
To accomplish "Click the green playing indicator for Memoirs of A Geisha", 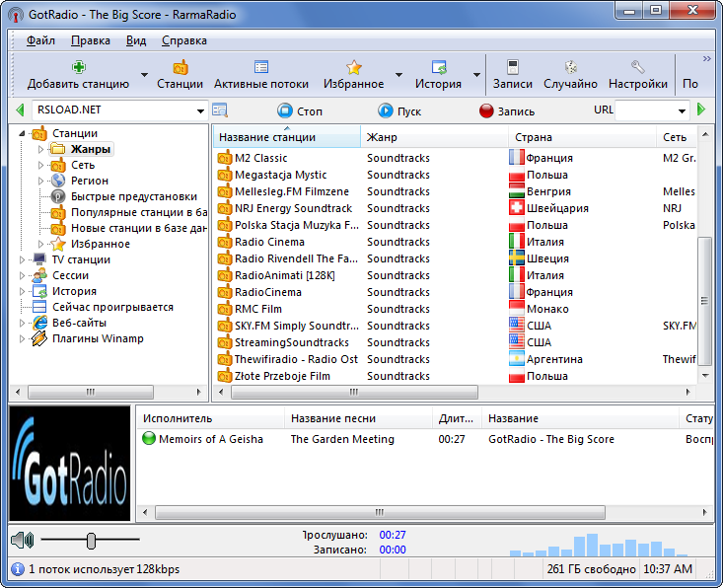I will [149, 438].
